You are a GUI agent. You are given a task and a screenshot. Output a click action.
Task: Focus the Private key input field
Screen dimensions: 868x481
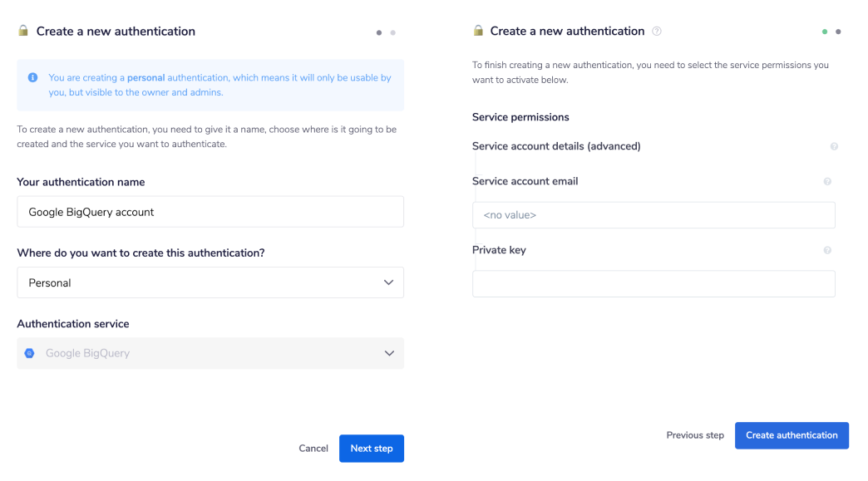pyautogui.click(x=653, y=283)
